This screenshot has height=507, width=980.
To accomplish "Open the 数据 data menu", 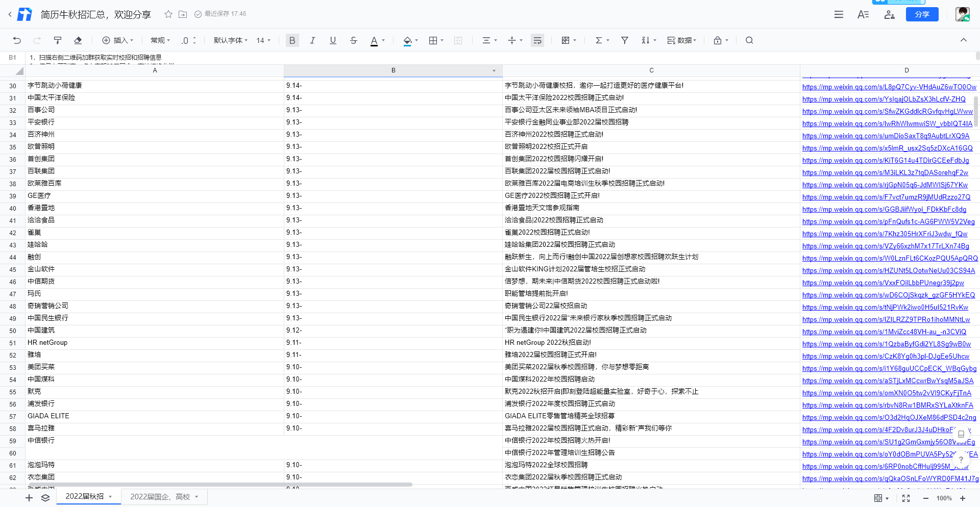I will (681, 40).
